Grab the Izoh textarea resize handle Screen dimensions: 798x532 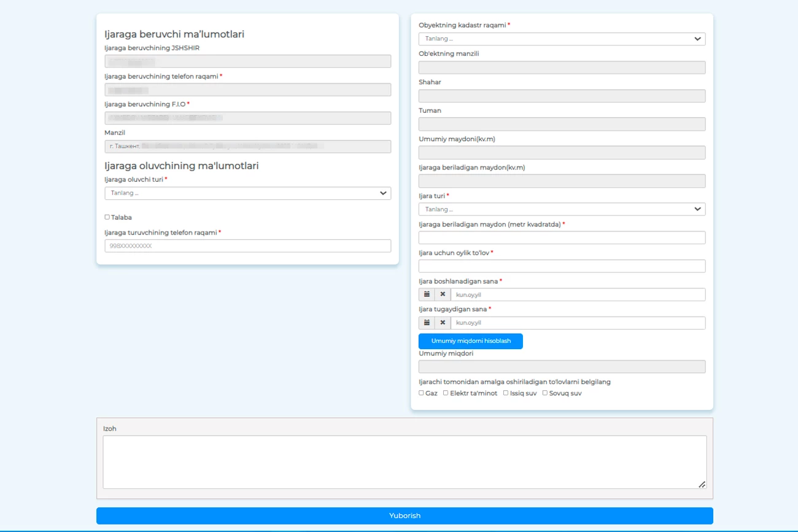(x=702, y=485)
